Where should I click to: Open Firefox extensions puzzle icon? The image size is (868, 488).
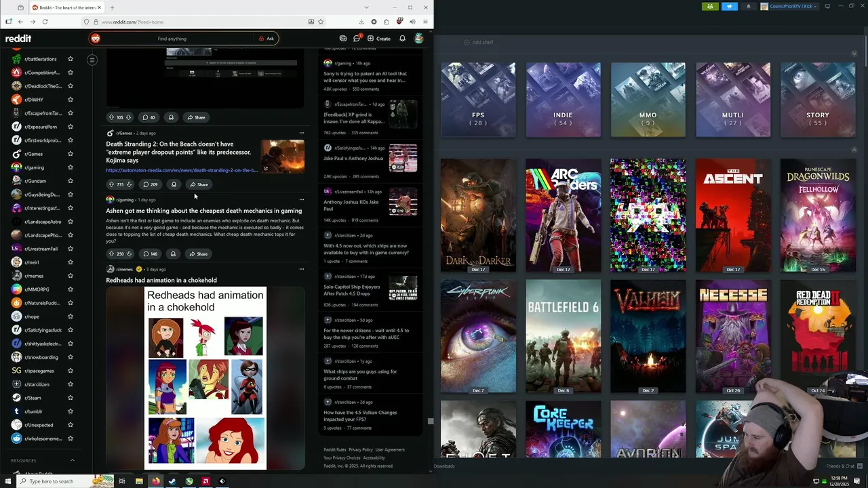(x=387, y=22)
